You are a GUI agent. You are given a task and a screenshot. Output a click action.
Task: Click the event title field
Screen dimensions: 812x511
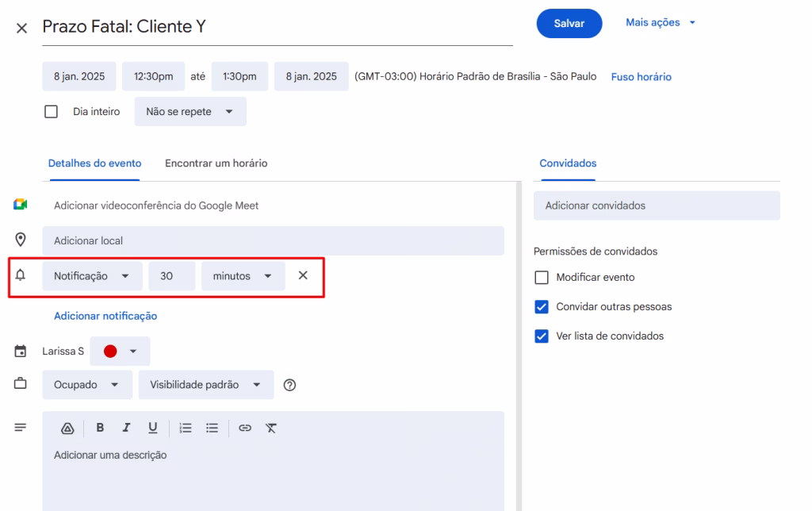[x=278, y=27]
